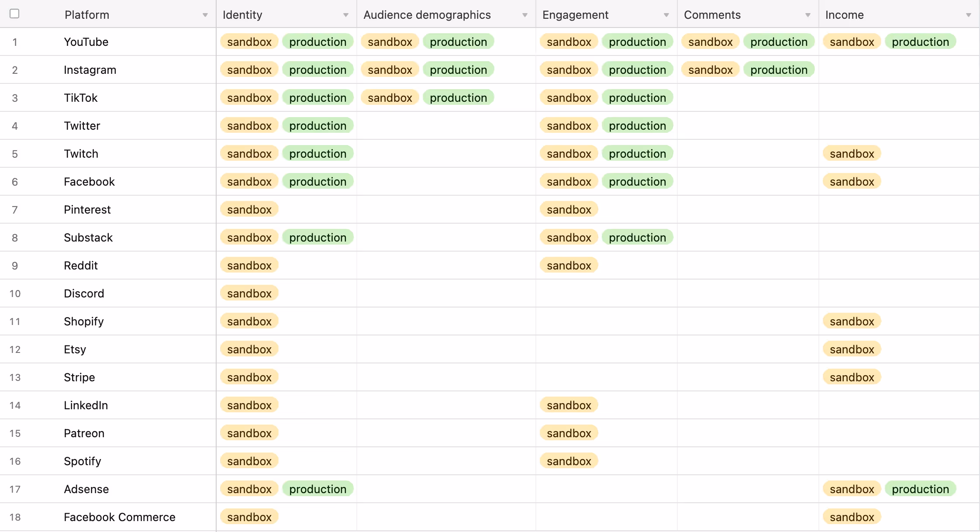
Task: Open the Platform column filter dropdown
Action: pos(205,14)
